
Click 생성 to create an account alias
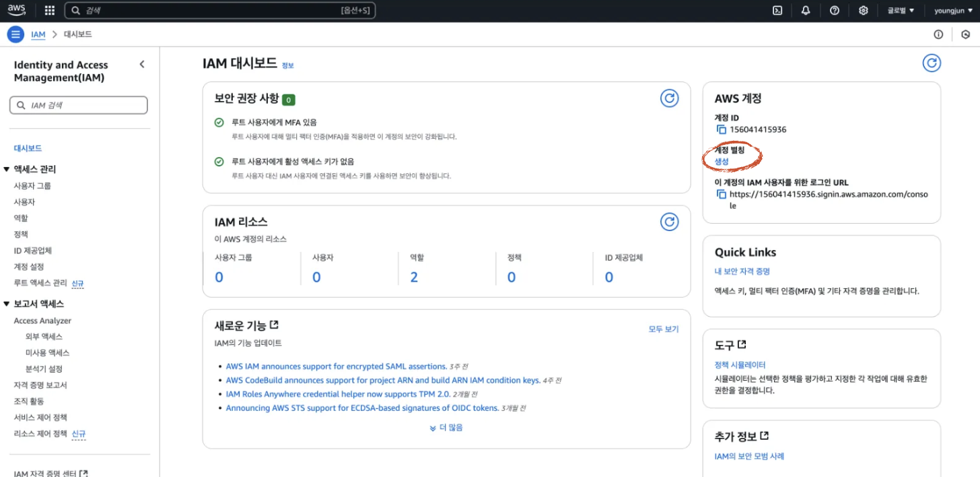pos(722,162)
